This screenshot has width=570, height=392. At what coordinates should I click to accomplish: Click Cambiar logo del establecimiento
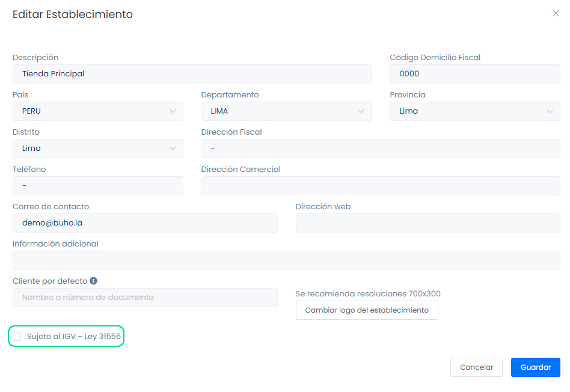pos(367,310)
